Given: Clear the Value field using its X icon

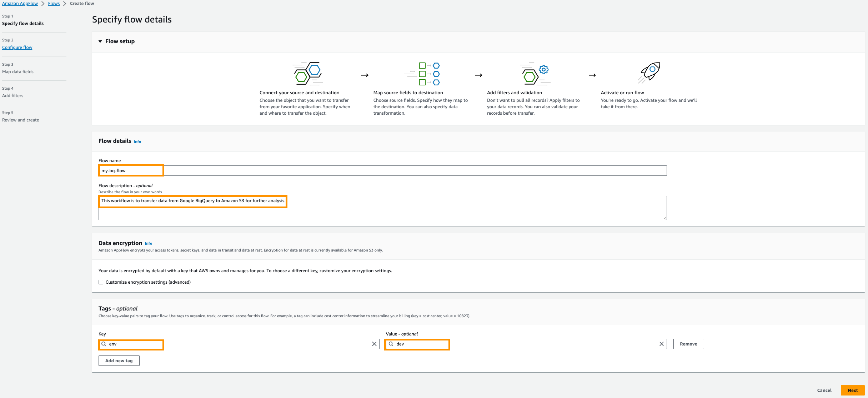Looking at the screenshot, I should coord(662,344).
